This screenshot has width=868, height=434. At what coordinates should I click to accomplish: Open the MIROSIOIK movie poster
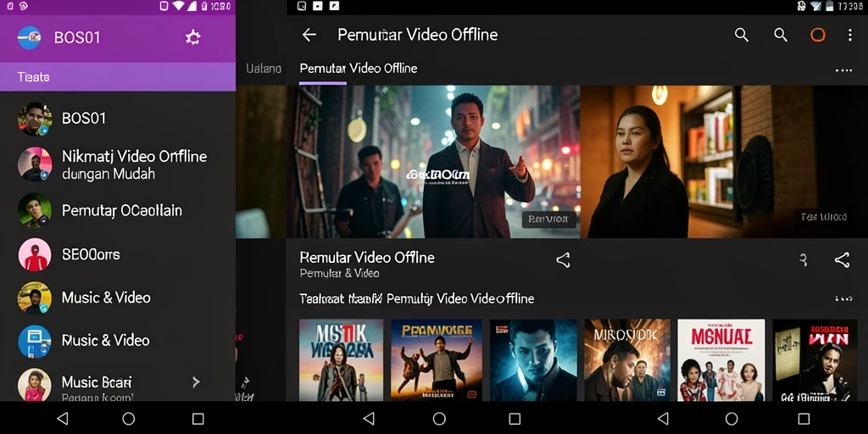627,359
